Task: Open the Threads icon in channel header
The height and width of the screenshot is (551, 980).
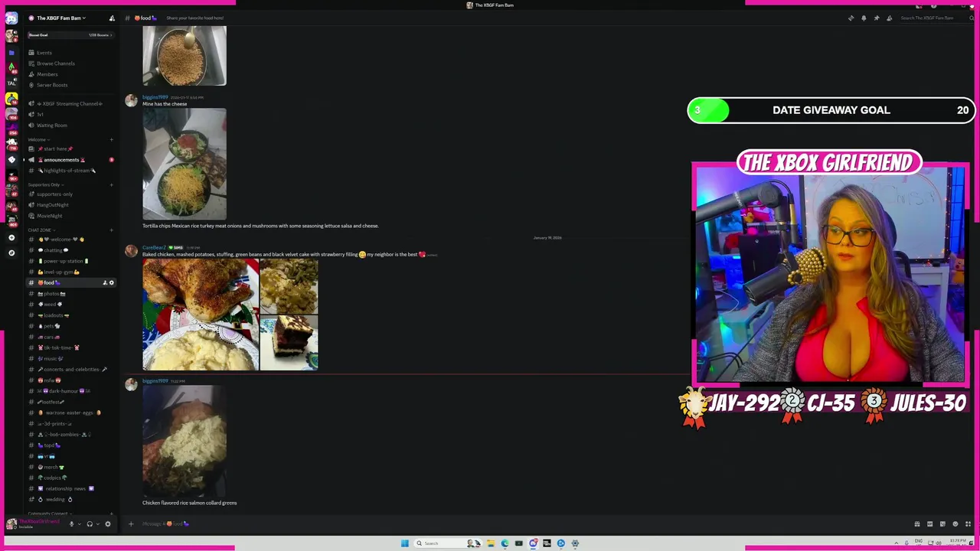Action: point(851,18)
